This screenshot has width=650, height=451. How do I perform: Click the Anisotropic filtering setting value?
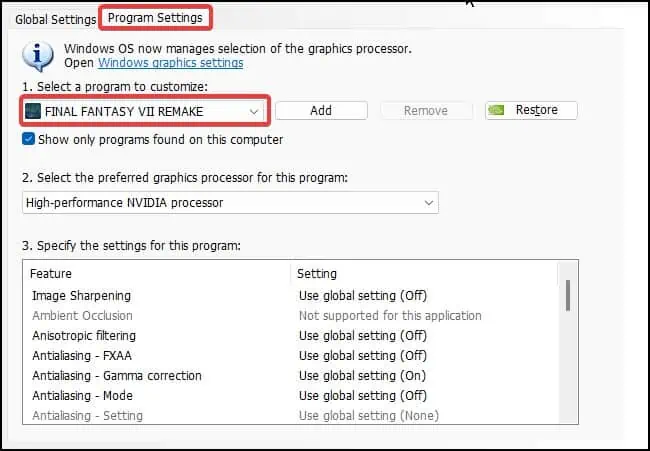[x=362, y=336]
